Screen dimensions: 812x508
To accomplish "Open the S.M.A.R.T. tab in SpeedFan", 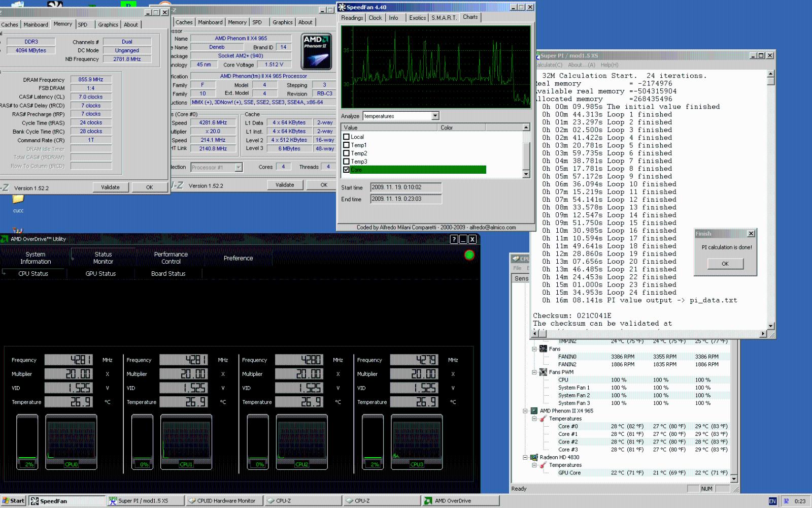I will point(444,18).
